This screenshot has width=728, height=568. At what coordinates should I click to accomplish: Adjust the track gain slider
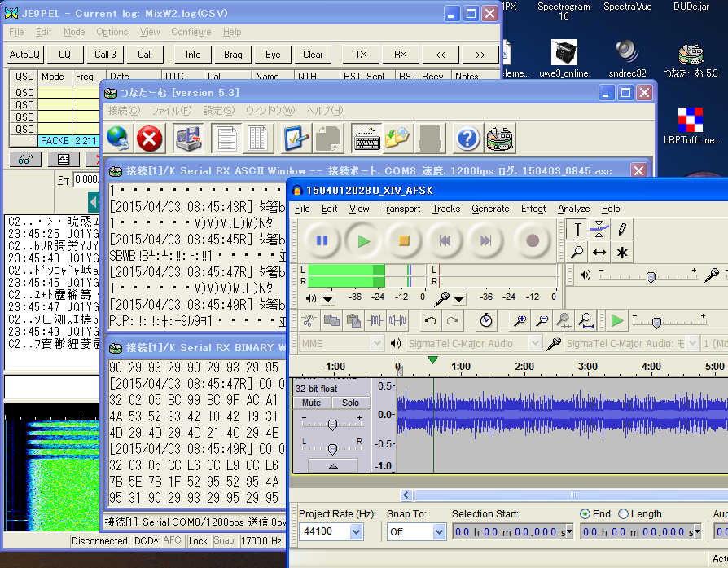(x=332, y=424)
